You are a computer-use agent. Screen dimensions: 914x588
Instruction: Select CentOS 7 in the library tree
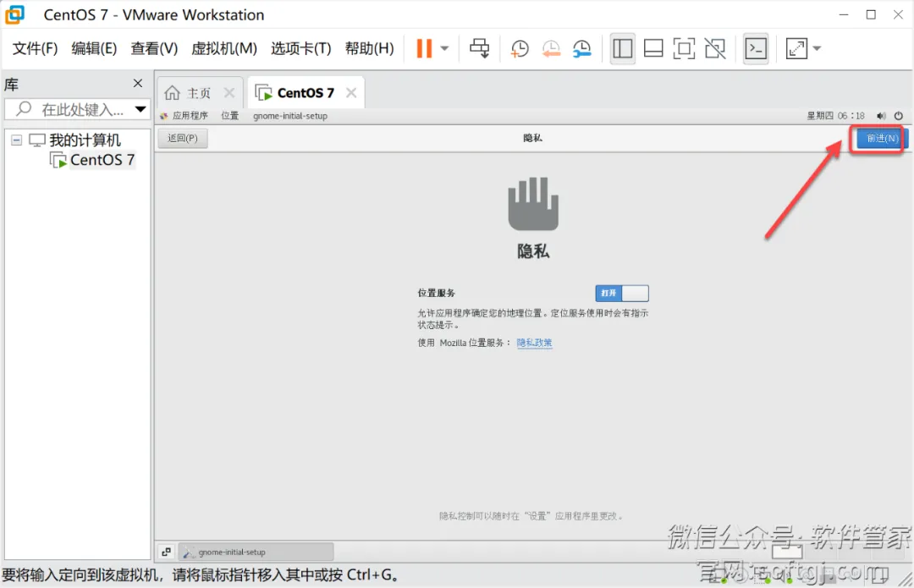102,160
